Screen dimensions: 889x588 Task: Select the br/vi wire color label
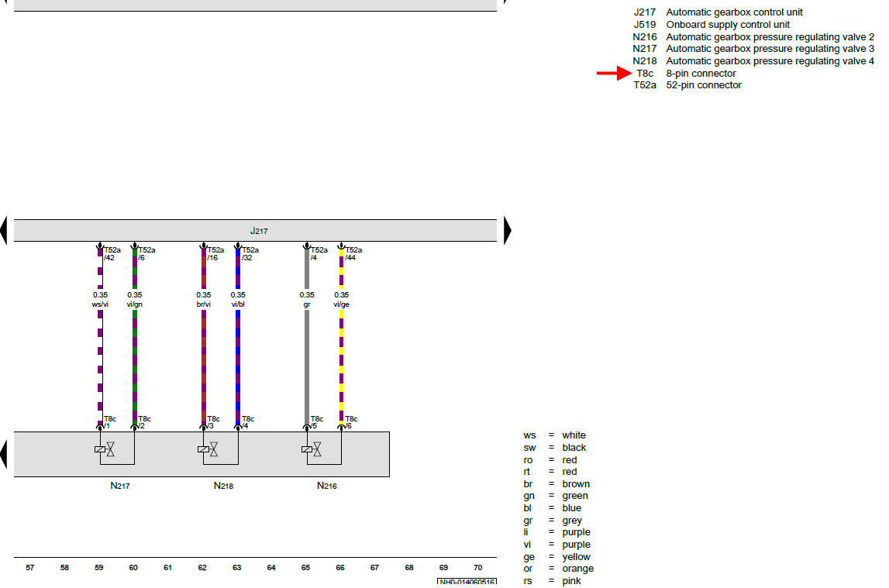coord(204,304)
